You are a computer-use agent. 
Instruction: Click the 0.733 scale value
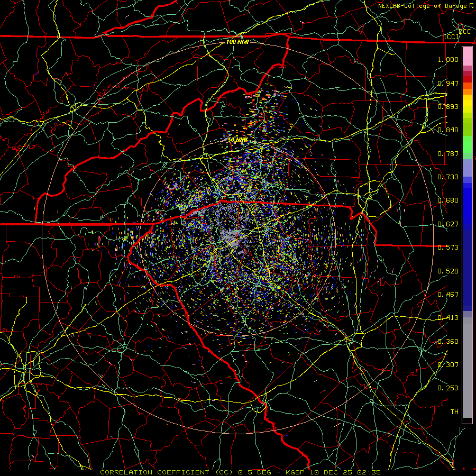(448, 177)
